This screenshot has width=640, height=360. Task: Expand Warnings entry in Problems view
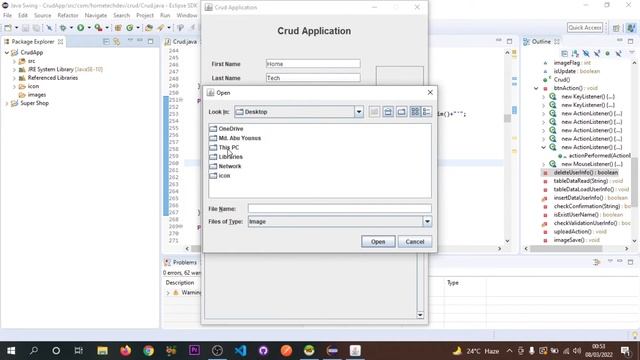[168, 293]
